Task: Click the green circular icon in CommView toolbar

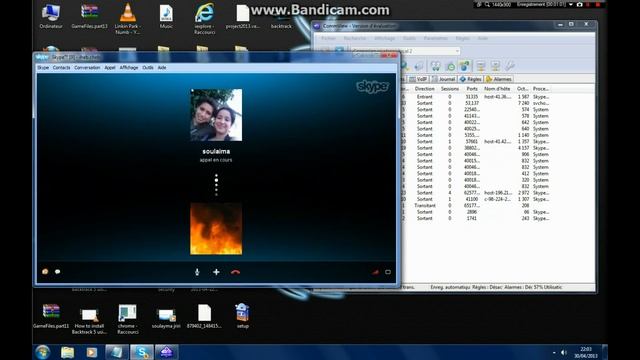Action: (451, 66)
